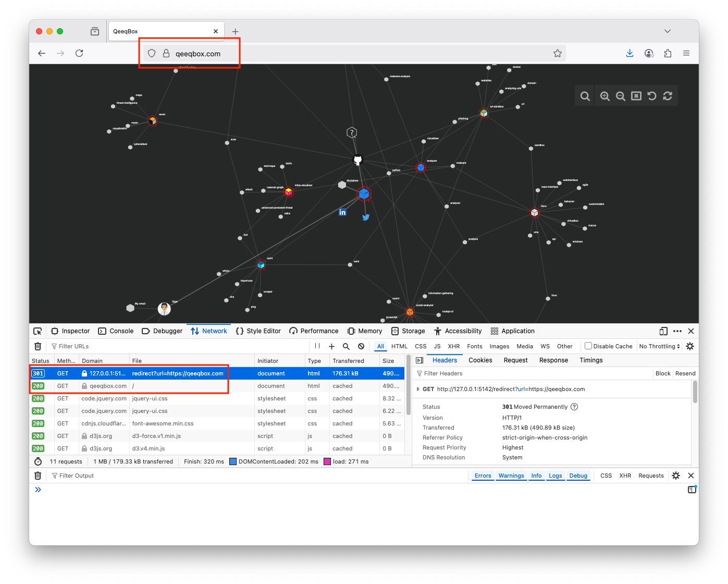The width and height of the screenshot is (728, 584).
Task: List all tabs with the chevron
Action: pyautogui.click(x=668, y=31)
